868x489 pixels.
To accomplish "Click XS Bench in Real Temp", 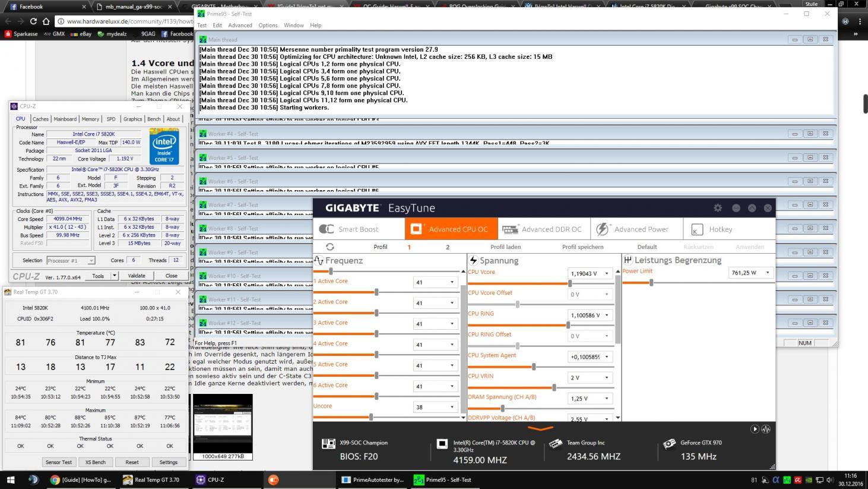I will coord(95,462).
